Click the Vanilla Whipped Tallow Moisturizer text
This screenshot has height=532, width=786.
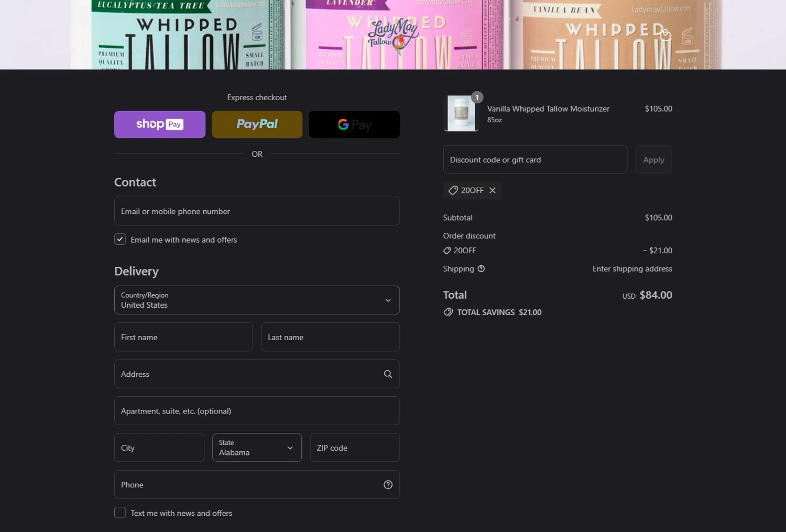coord(548,109)
